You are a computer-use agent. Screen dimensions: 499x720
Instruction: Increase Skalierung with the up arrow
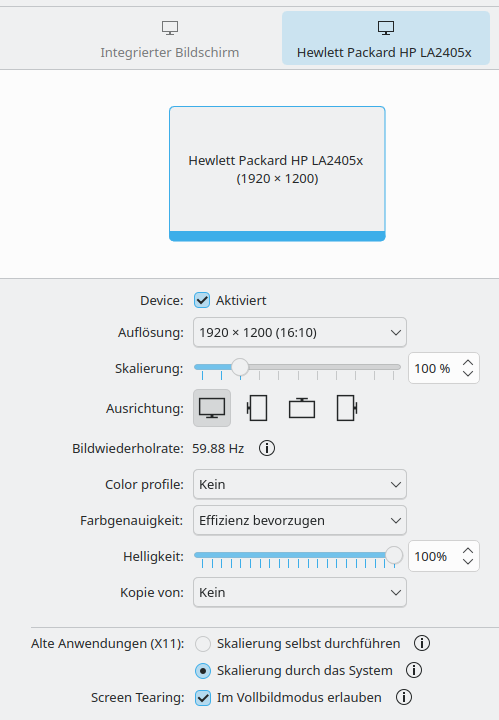pos(468,363)
